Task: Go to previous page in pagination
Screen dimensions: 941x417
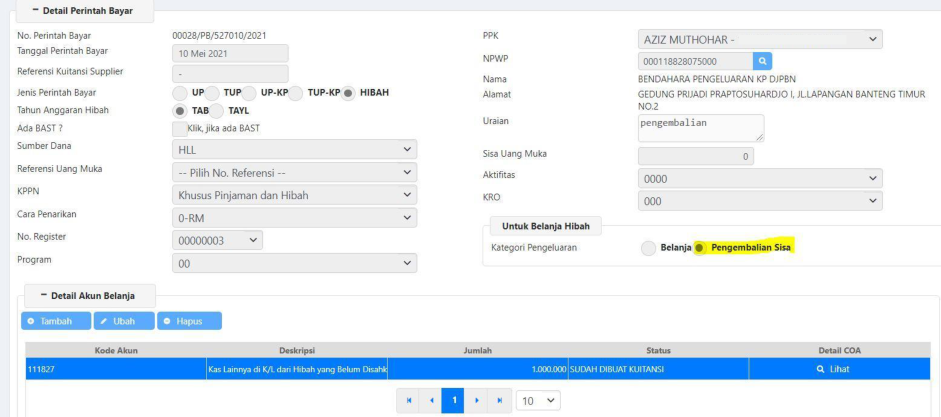Action: [430, 400]
